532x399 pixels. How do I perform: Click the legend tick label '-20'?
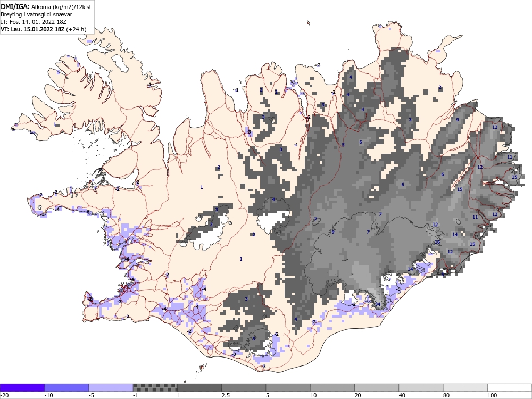pos(4,395)
